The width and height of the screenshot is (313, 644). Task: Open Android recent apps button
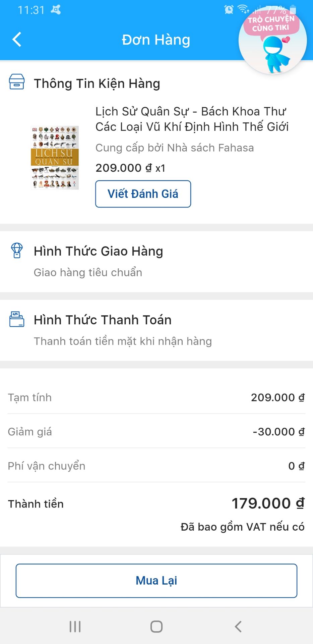click(x=75, y=626)
